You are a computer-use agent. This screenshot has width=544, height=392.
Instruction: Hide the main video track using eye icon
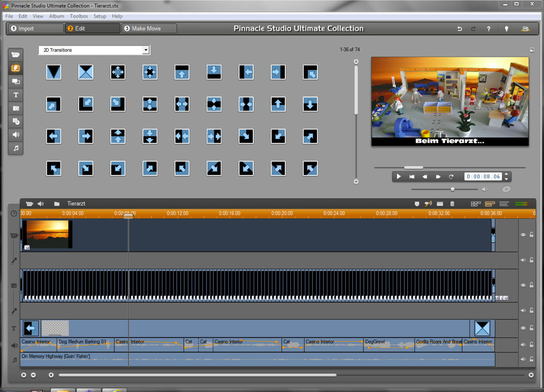pos(523,235)
